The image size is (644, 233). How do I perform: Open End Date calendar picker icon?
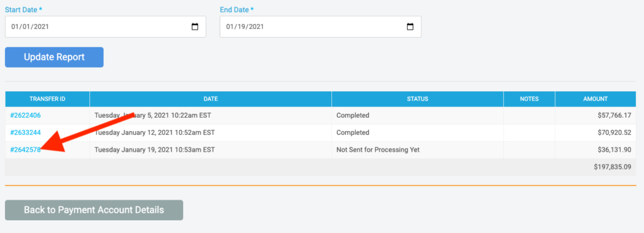tap(410, 26)
